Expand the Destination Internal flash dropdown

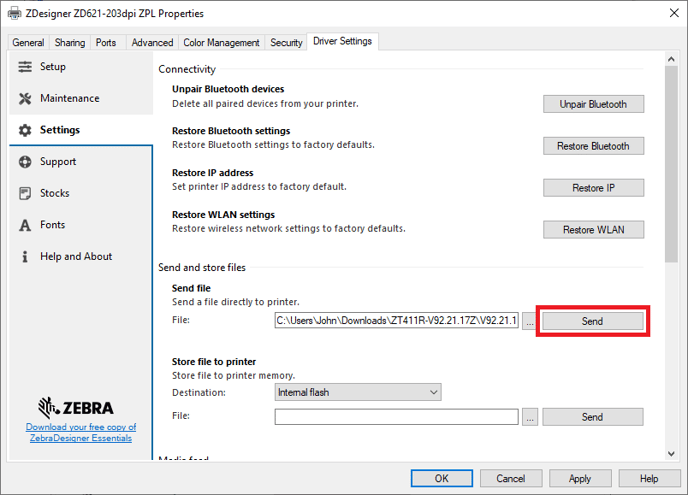pos(358,392)
